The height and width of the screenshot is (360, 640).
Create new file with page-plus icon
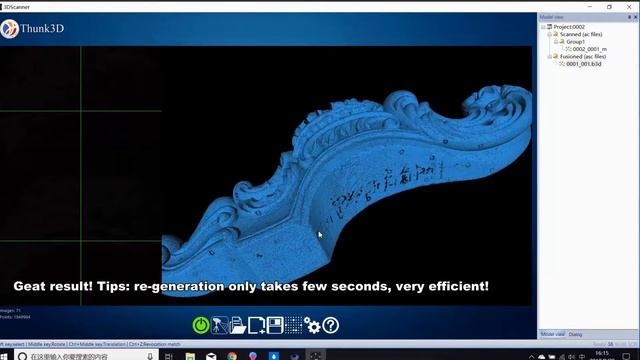point(256,325)
